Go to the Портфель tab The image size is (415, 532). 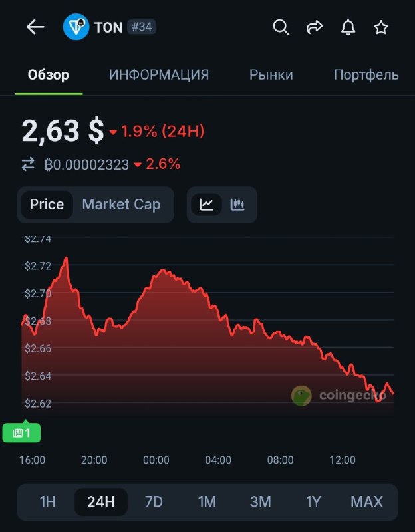366,75
